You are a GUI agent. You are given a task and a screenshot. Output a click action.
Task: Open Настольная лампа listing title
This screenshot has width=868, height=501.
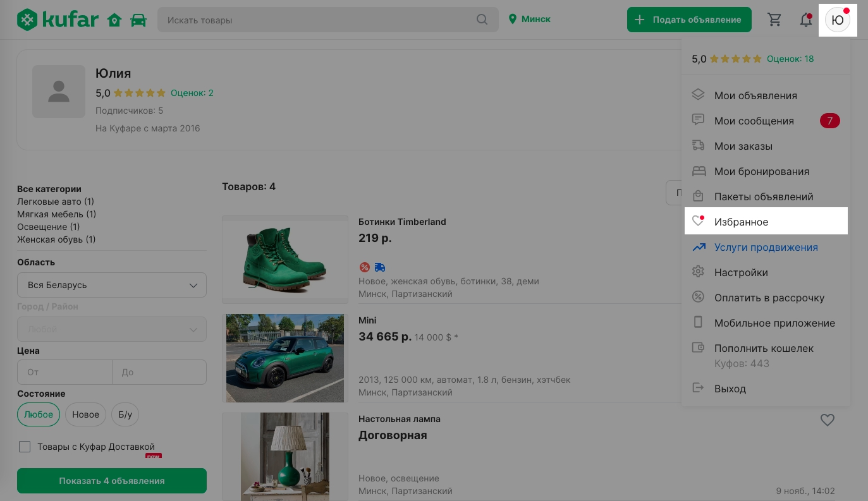pyautogui.click(x=400, y=419)
